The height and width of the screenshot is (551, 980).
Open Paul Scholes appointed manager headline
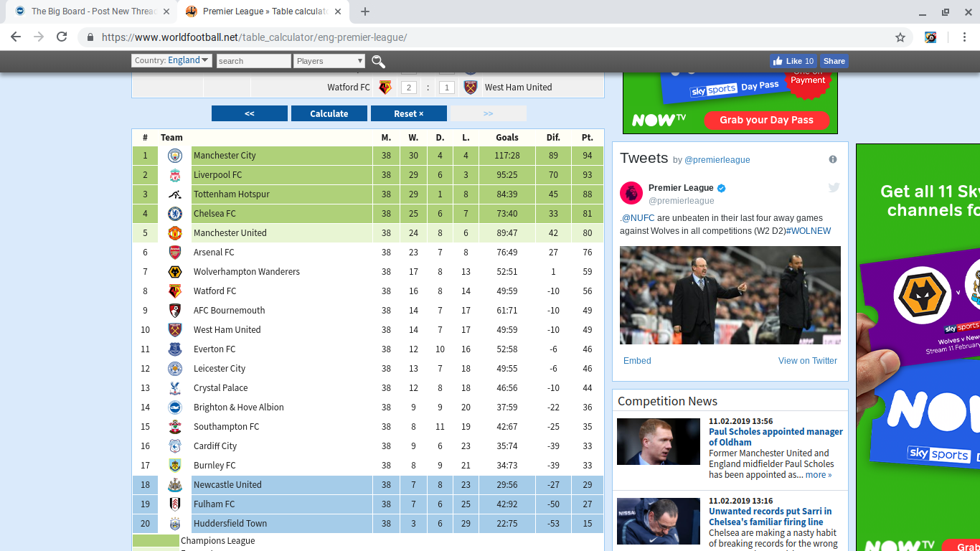pos(776,437)
